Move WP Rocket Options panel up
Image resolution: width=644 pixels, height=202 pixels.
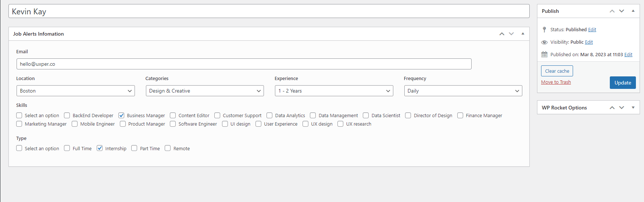click(x=612, y=108)
